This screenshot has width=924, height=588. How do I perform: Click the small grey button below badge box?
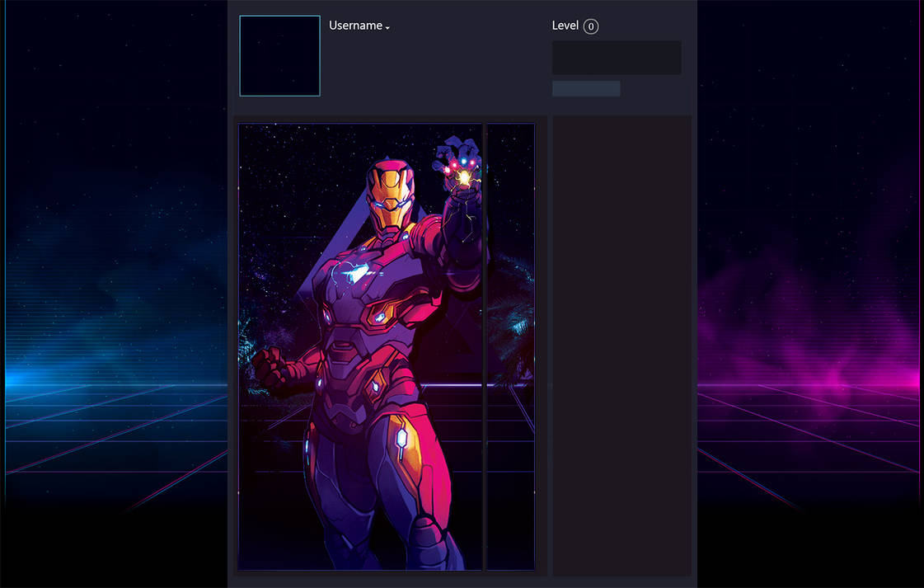point(586,89)
